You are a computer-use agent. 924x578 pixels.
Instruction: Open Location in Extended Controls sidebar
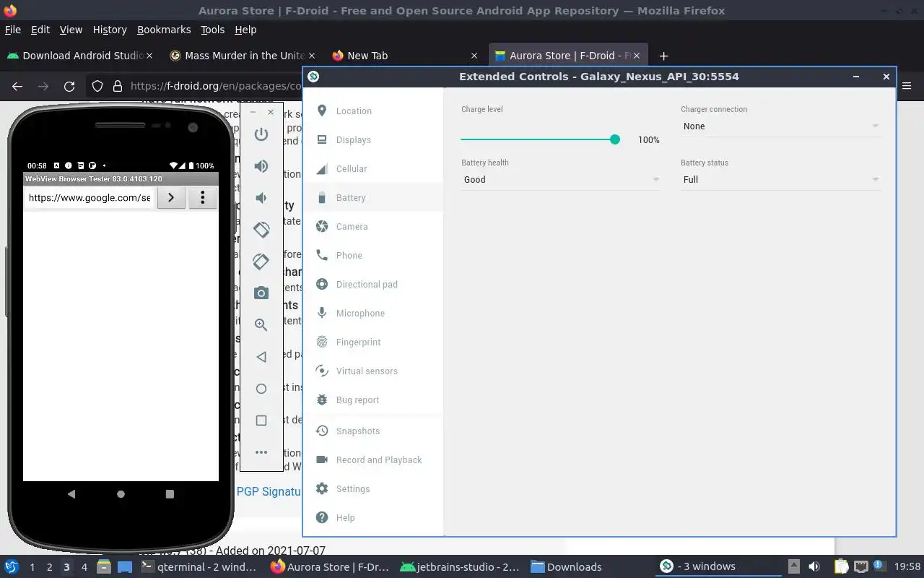[372, 111]
